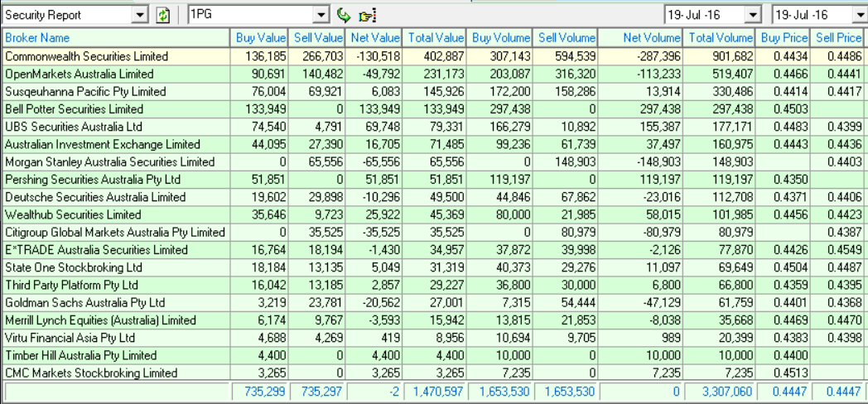Expand the start date 19-Jul-16 dropdown
The width and height of the screenshot is (868, 404).
(x=753, y=15)
